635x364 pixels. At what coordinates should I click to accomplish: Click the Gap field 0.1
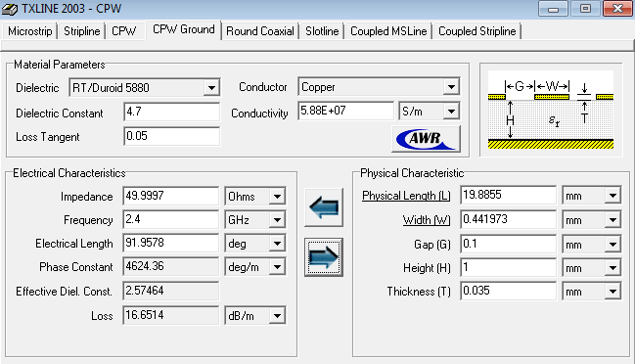click(508, 244)
